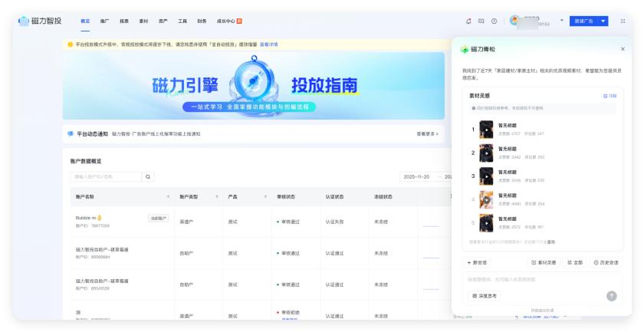Switch to the 概览 tab
Screen dimensions: 644x332
85,21
